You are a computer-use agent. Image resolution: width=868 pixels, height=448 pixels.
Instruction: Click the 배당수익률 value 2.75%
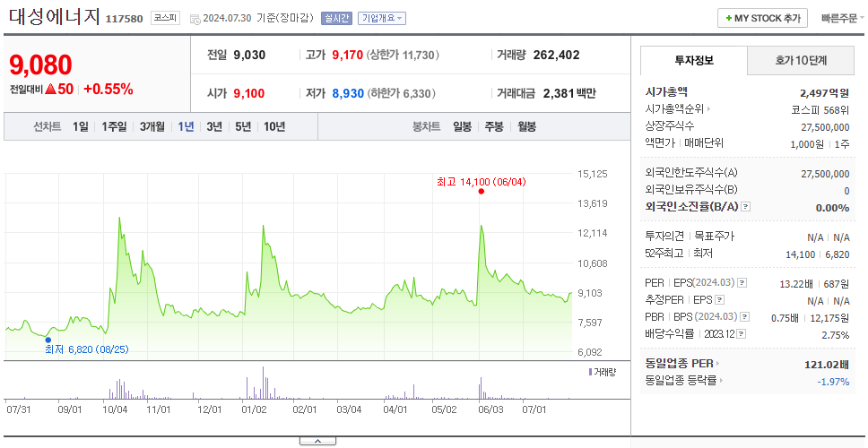click(x=836, y=335)
